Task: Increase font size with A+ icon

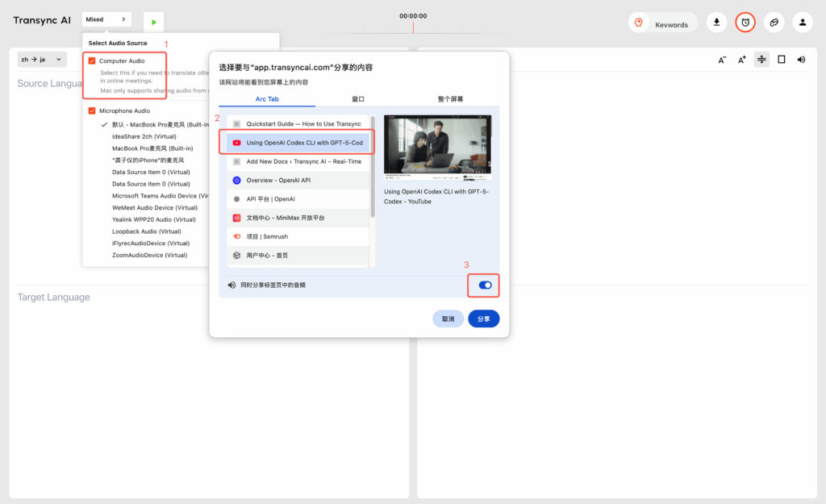Action: click(742, 60)
